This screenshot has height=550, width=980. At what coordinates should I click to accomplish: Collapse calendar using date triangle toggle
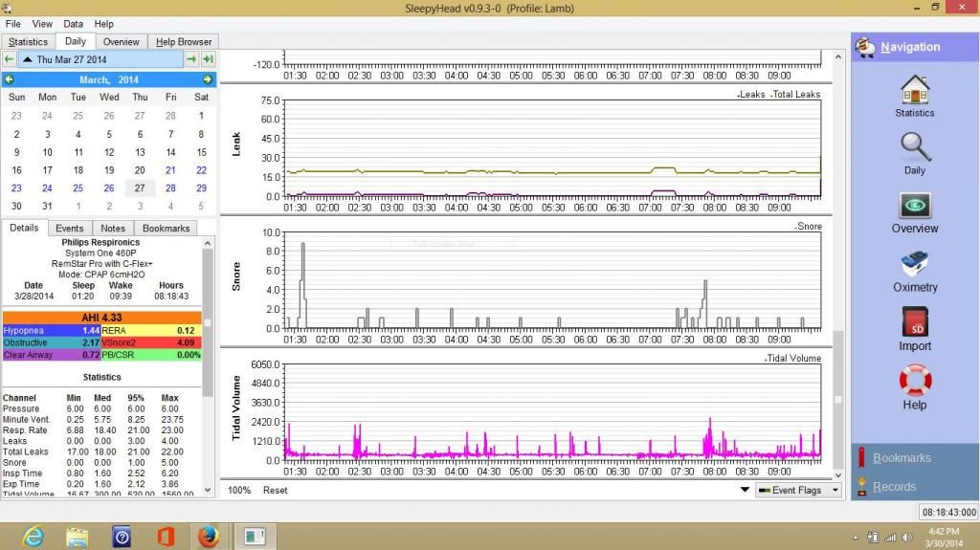click(x=28, y=59)
